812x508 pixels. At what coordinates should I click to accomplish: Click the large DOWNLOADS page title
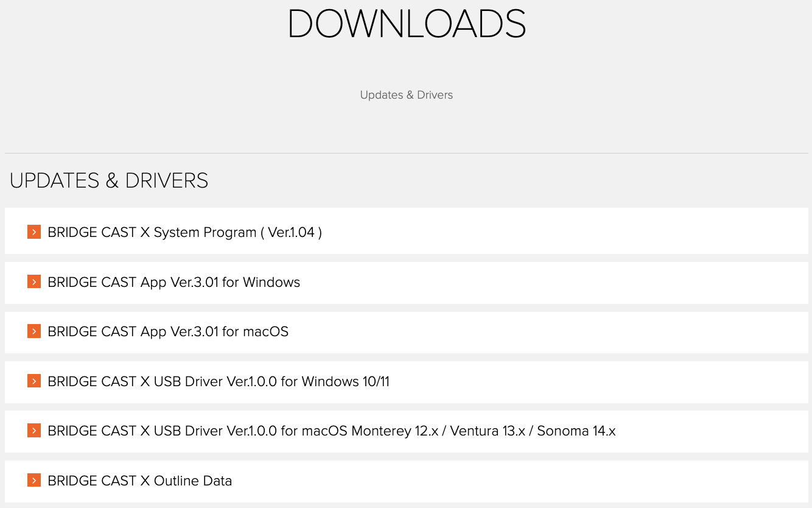pyautogui.click(x=406, y=24)
